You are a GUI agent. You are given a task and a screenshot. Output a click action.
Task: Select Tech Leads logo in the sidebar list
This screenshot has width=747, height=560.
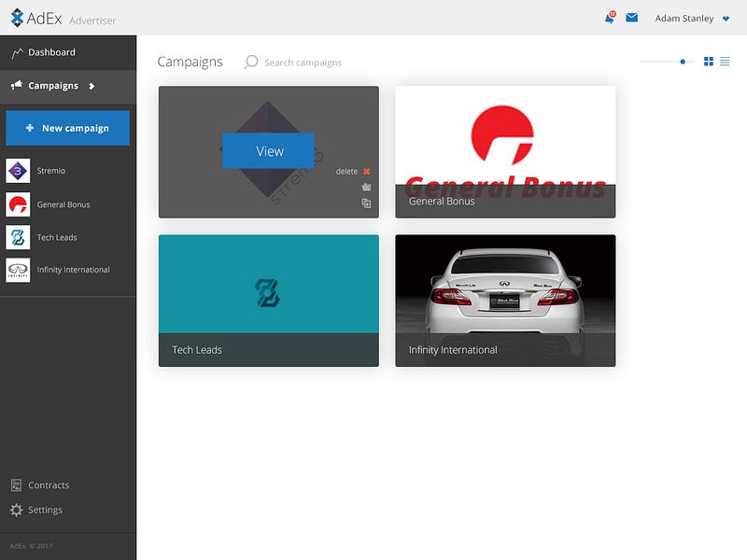(x=18, y=237)
